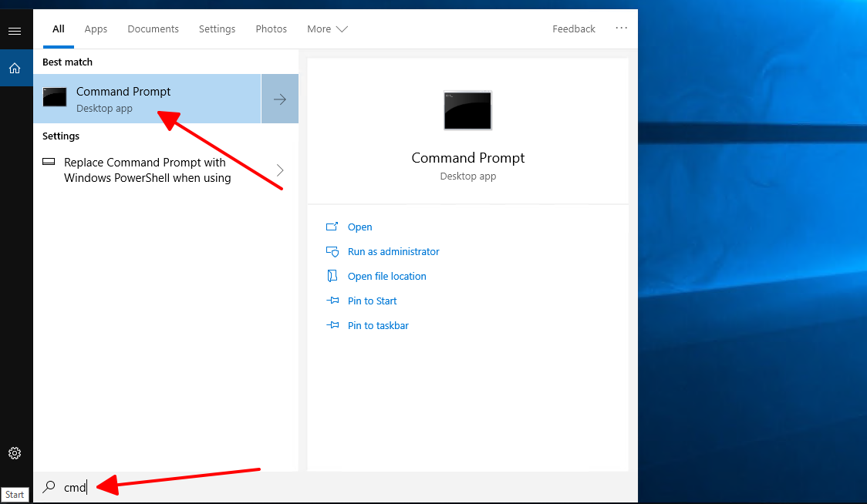Click the Feedback button
The image size is (867, 504).
coord(573,29)
